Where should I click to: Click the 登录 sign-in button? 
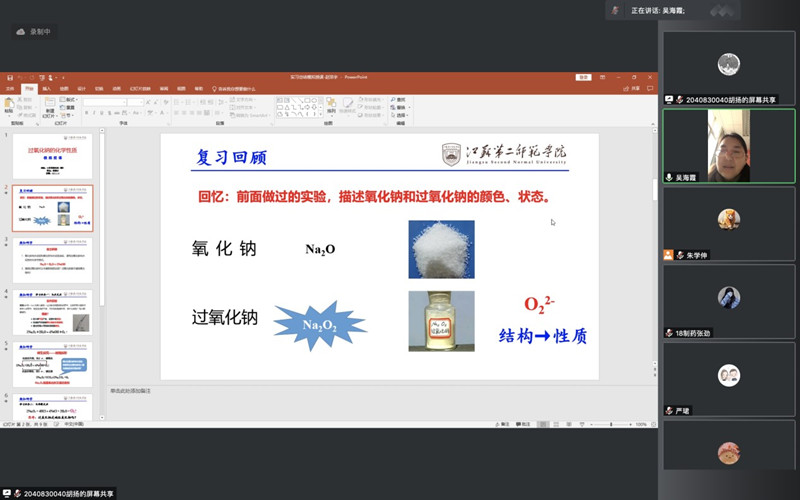[x=582, y=77]
